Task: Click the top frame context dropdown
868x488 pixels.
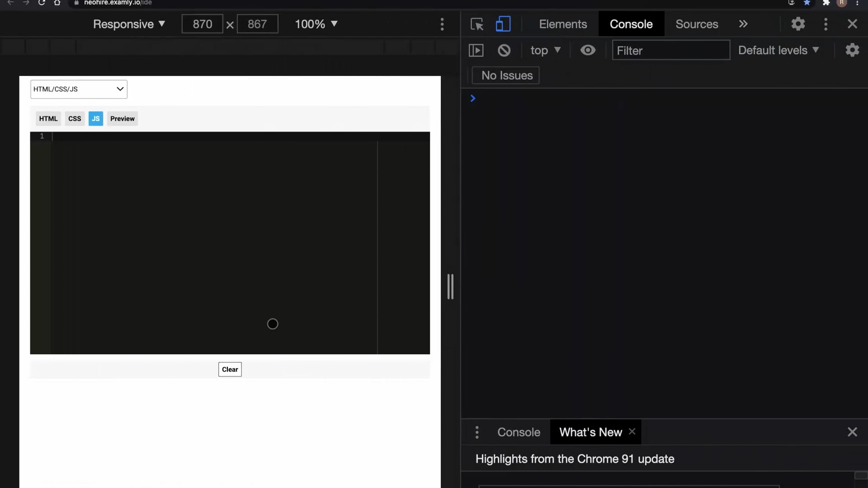Action: coord(544,50)
